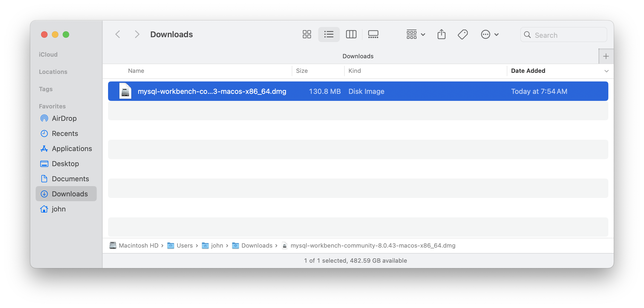Click the Disk Image kind cell

(366, 91)
